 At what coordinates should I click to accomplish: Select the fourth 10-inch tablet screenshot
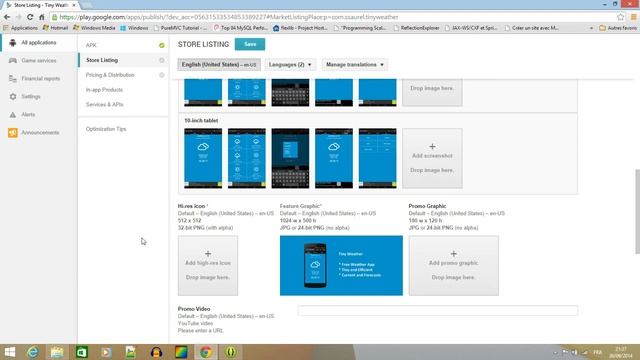pyautogui.click(x=334, y=158)
